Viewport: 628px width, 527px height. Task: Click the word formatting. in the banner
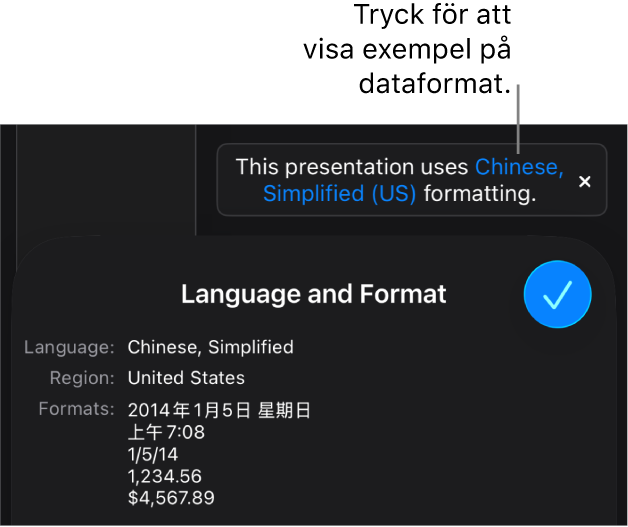[x=480, y=193]
